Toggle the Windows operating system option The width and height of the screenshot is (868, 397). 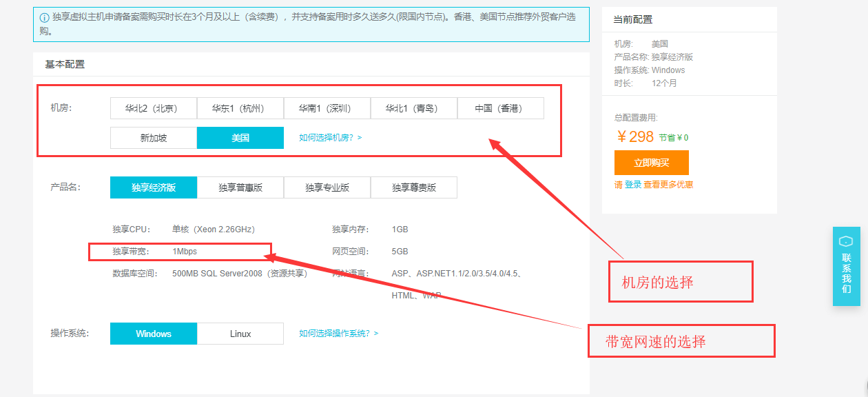[x=153, y=334]
